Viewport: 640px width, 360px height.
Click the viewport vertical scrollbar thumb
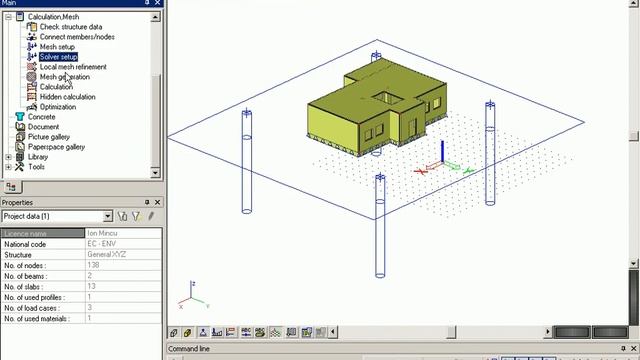pyautogui.click(x=634, y=136)
